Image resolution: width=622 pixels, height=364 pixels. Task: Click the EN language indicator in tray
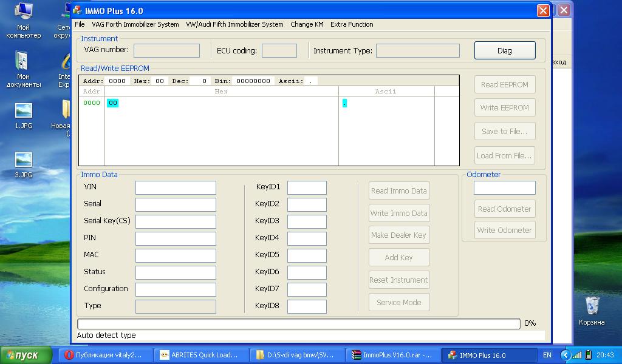click(547, 355)
